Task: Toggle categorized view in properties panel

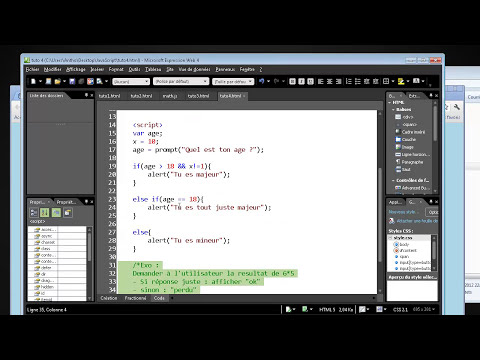Action: pyautogui.click(x=34, y=212)
